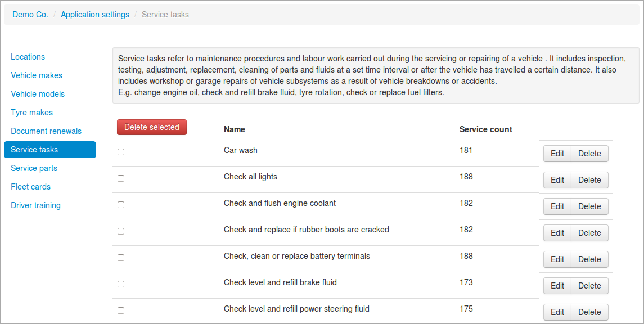Click the red Delete selected button
The height and width of the screenshot is (324, 644).
click(x=152, y=127)
